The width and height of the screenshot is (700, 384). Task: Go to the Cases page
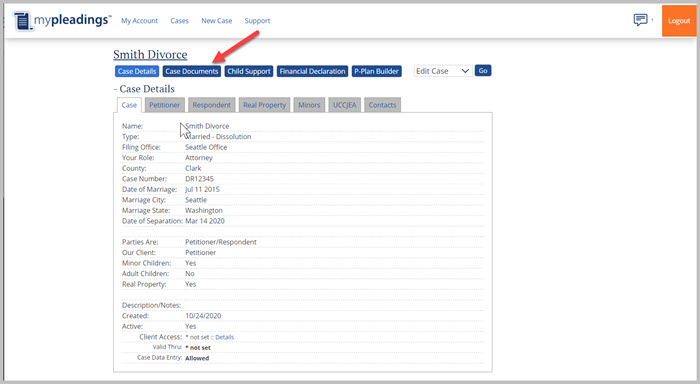[x=179, y=21]
